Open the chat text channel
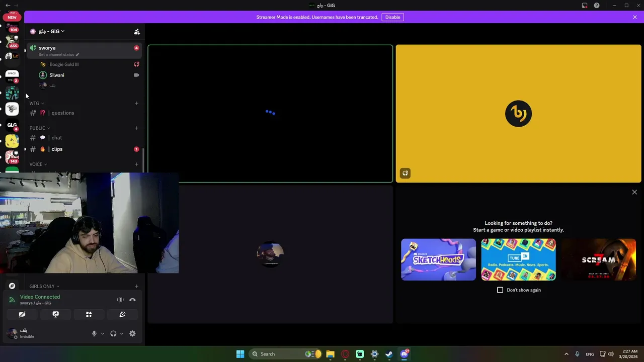The width and height of the screenshot is (644, 362). 84,137
